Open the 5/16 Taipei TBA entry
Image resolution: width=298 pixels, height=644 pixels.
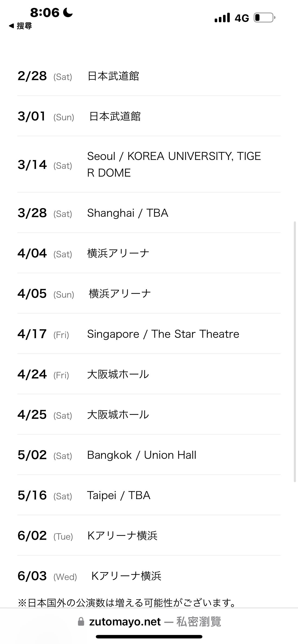tap(149, 495)
